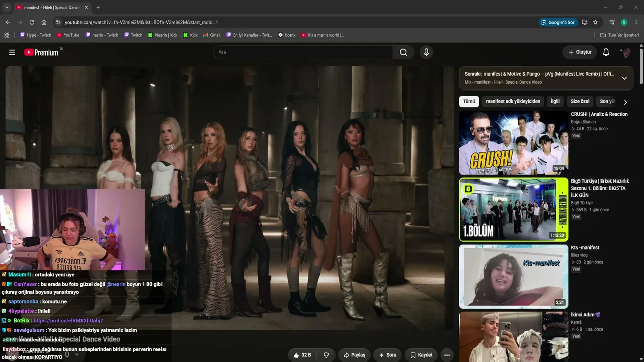Dislike the video
This screenshot has height=362, width=644.
pos(326,355)
